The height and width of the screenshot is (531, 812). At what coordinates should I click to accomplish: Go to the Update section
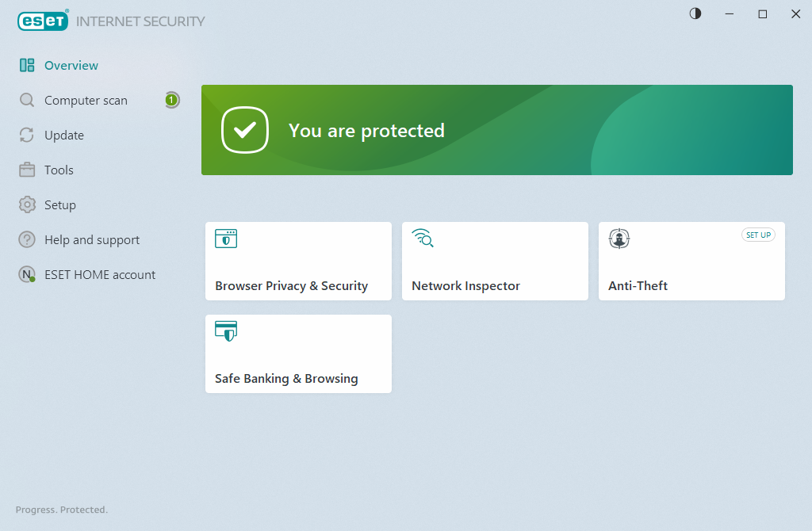point(64,136)
